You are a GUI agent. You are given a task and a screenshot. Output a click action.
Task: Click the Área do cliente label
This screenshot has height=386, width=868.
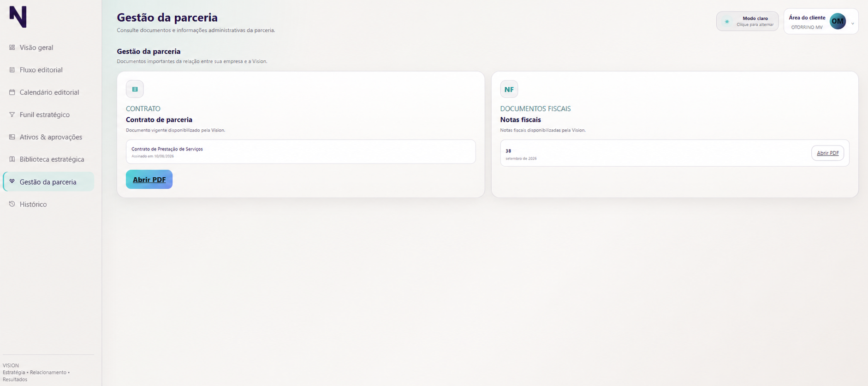point(807,18)
